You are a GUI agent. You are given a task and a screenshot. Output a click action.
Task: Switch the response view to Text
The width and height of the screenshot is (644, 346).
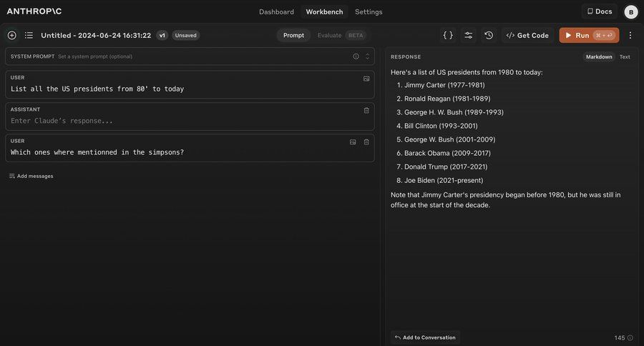coord(625,56)
